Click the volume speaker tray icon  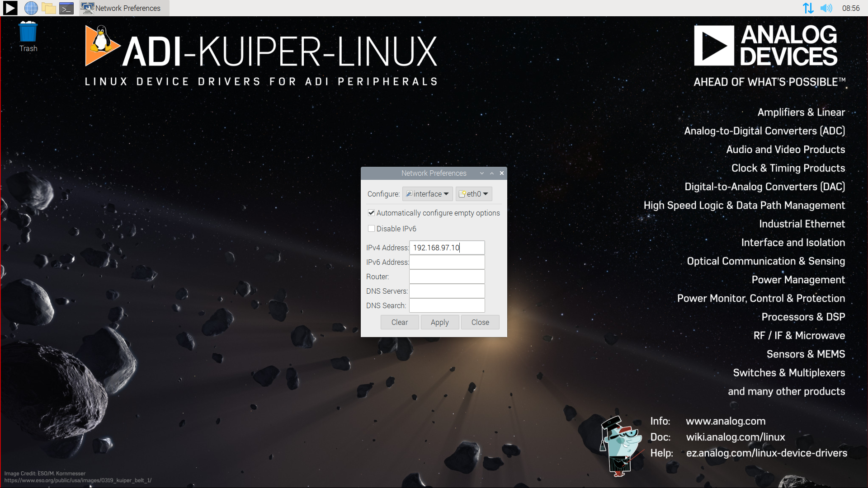(x=826, y=8)
